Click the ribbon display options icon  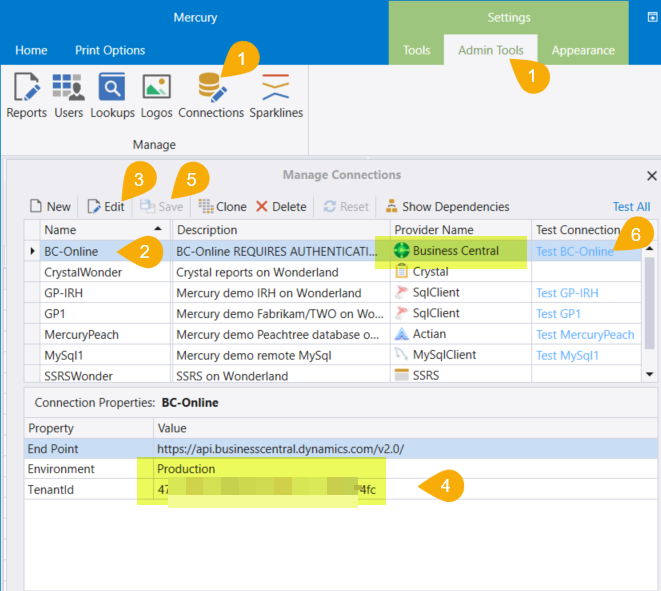click(x=652, y=17)
